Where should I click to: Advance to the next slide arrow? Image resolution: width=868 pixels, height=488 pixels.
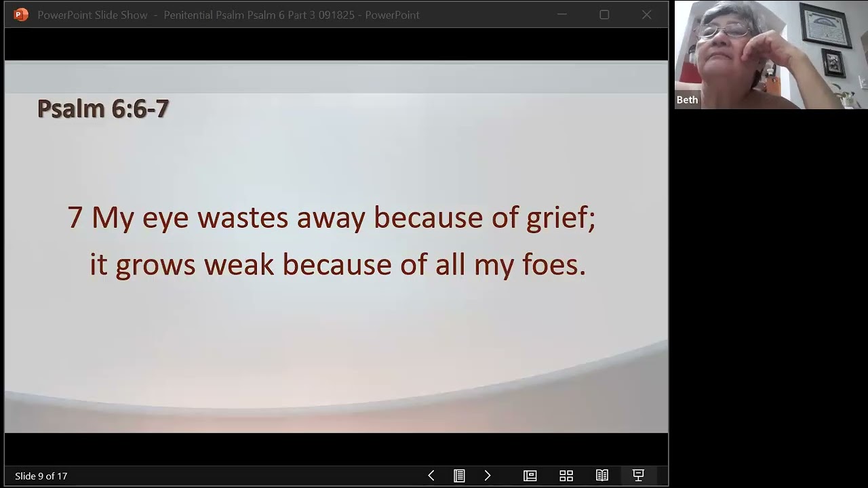tap(487, 476)
